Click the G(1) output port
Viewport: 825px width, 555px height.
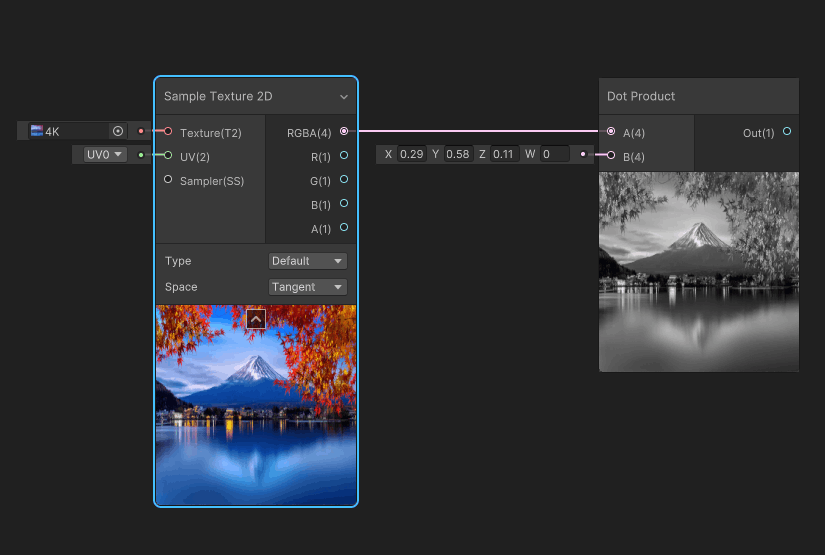[344, 179]
